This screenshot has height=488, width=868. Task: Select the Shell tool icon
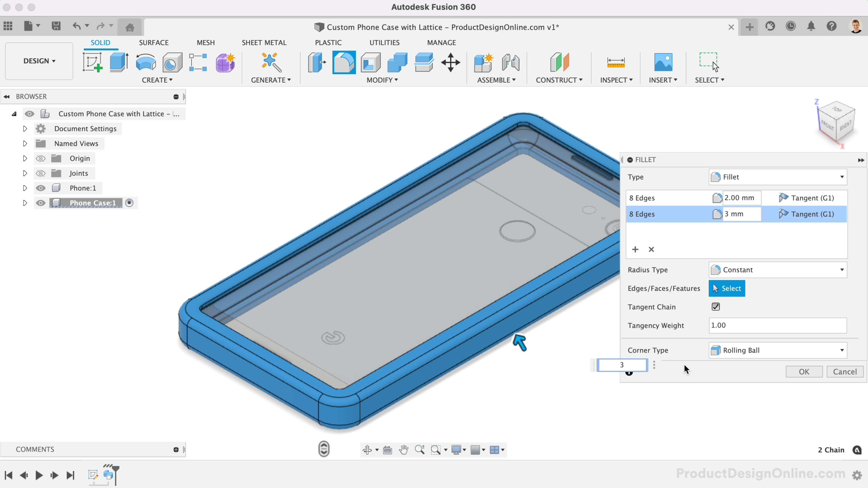tap(370, 62)
